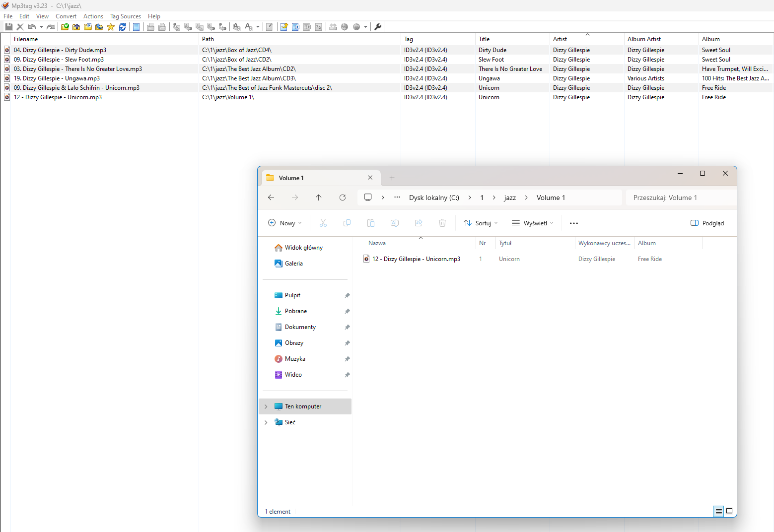The height and width of the screenshot is (532, 774).
Task: Open the Tag Sources menu in Mp3tag
Action: [126, 16]
